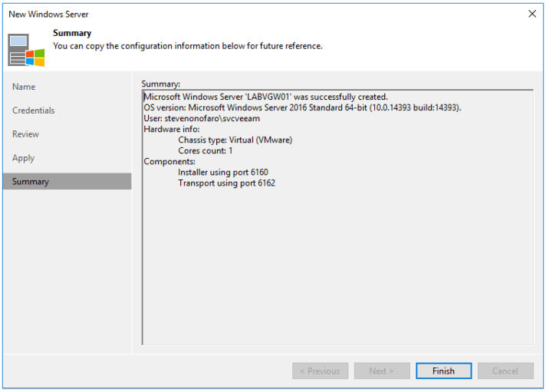546x392 pixels.
Task: Click the Installer using port 6160 line
Action: [x=223, y=173]
